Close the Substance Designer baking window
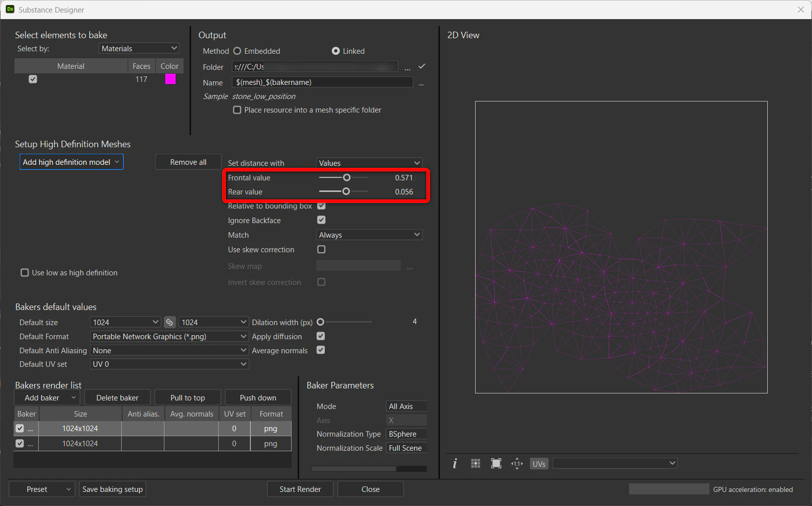The image size is (812, 506). pos(801,10)
